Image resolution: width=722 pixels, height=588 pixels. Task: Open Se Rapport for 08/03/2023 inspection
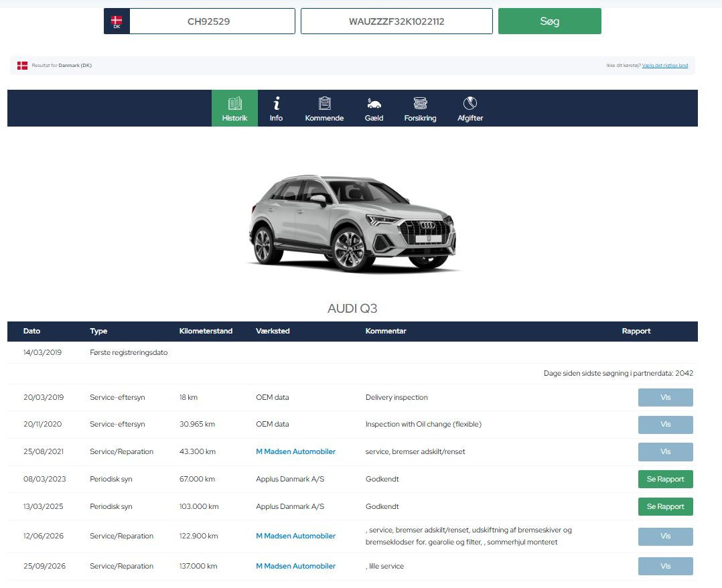pyautogui.click(x=665, y=479)
